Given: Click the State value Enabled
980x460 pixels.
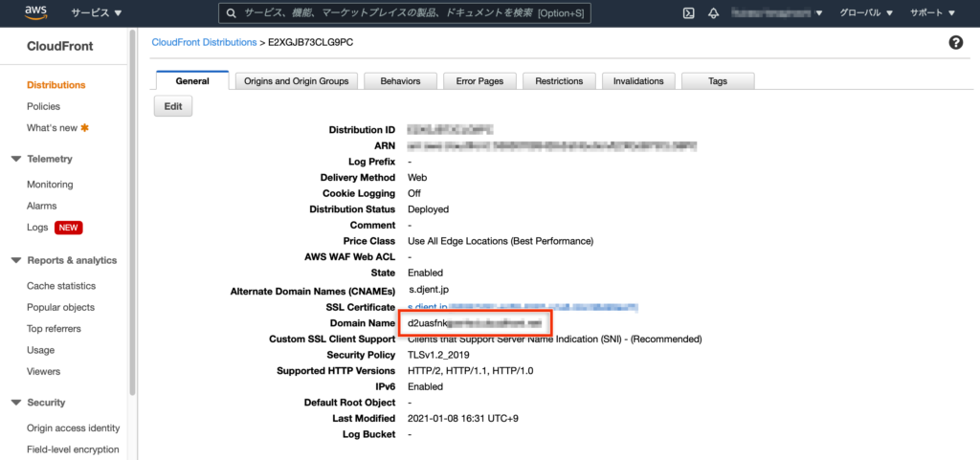Looking at the screenshot, I should click(x=425, y=273).
